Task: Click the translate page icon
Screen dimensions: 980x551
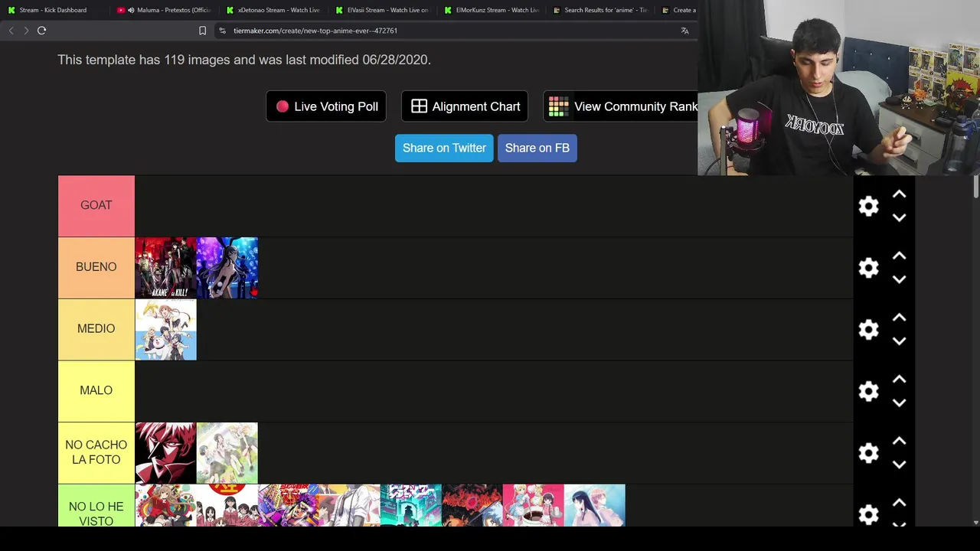Action: (x=684, y=31)
